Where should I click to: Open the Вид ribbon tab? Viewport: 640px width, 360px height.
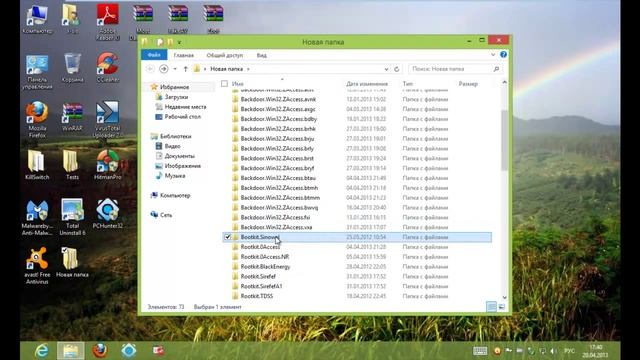[262, 55]
